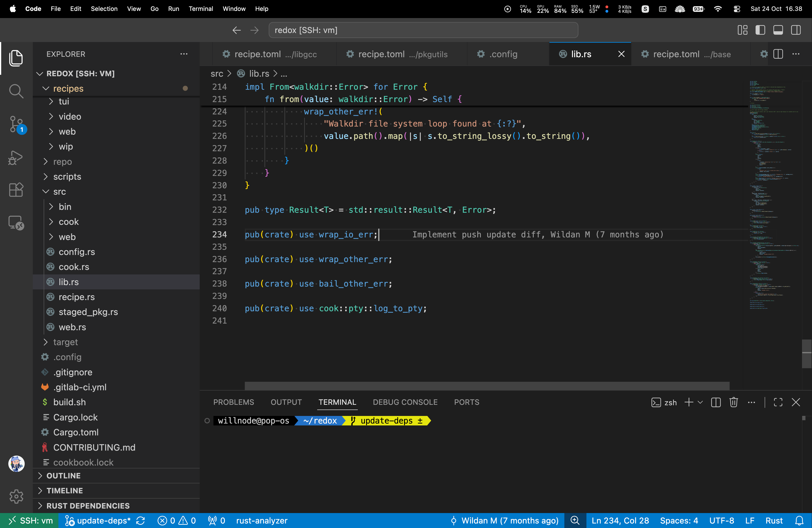Open the Terminal menu in menu bar
This screenshot has width=812, height=528.
pos(201,9)
